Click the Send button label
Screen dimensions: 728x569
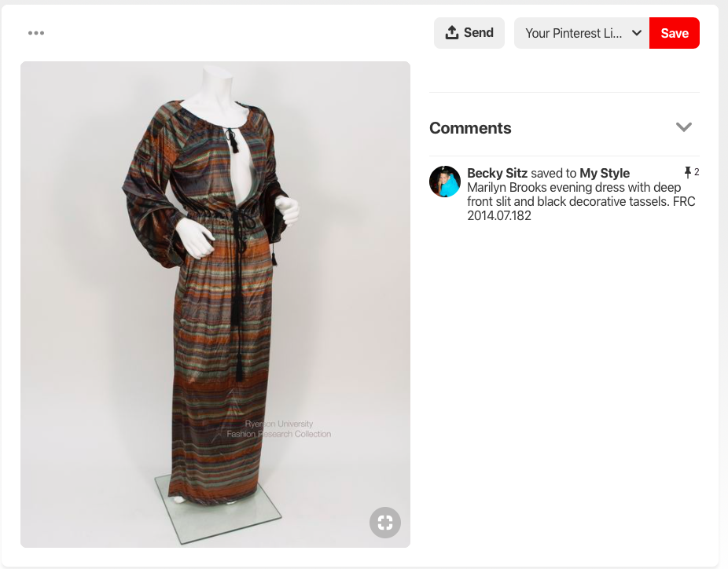(x=478, y=32)
